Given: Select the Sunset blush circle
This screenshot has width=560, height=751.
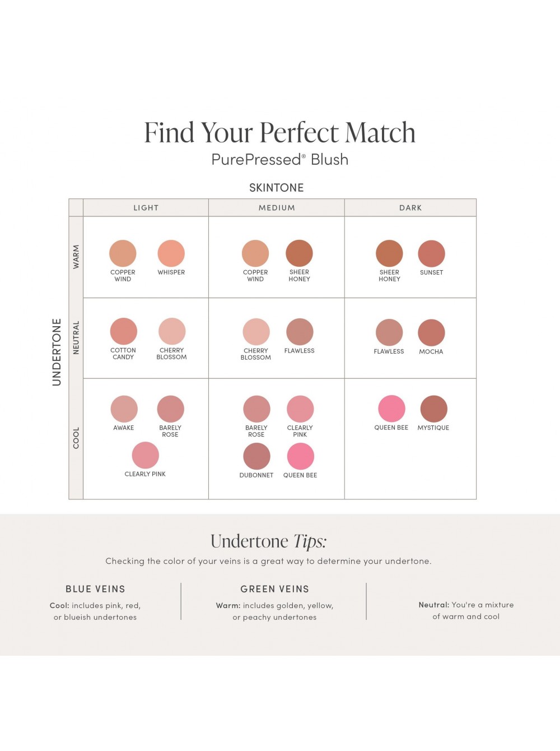Looking at the screenshot, I should point(431,253).
